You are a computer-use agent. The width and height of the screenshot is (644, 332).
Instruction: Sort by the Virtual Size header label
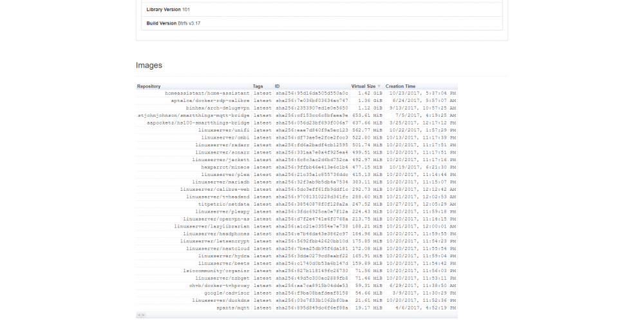(x=363, y=86)
